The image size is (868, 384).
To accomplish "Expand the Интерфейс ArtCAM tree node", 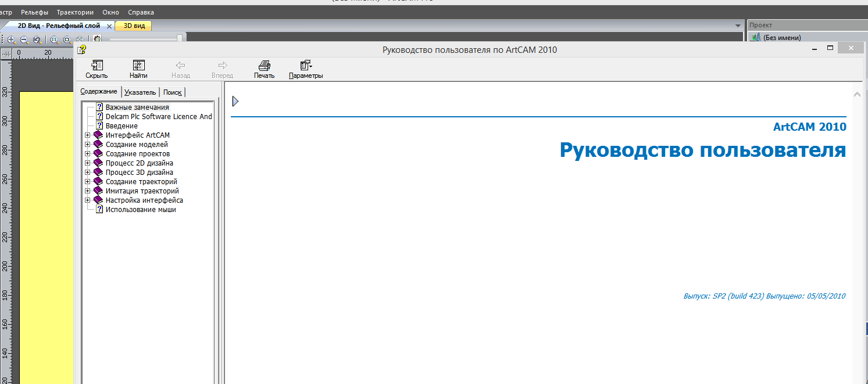I will coord(88,135).
